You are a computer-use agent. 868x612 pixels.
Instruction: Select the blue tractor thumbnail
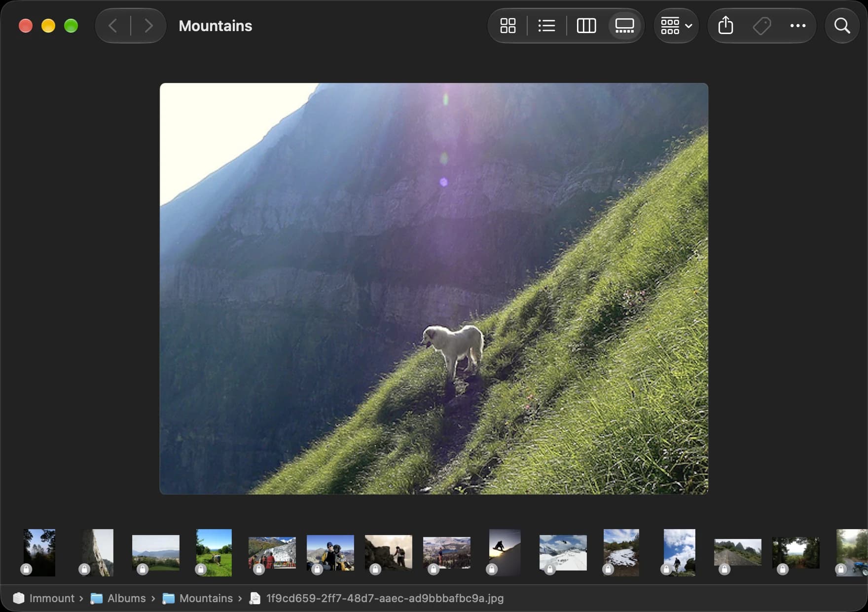(x=852, y=553)
